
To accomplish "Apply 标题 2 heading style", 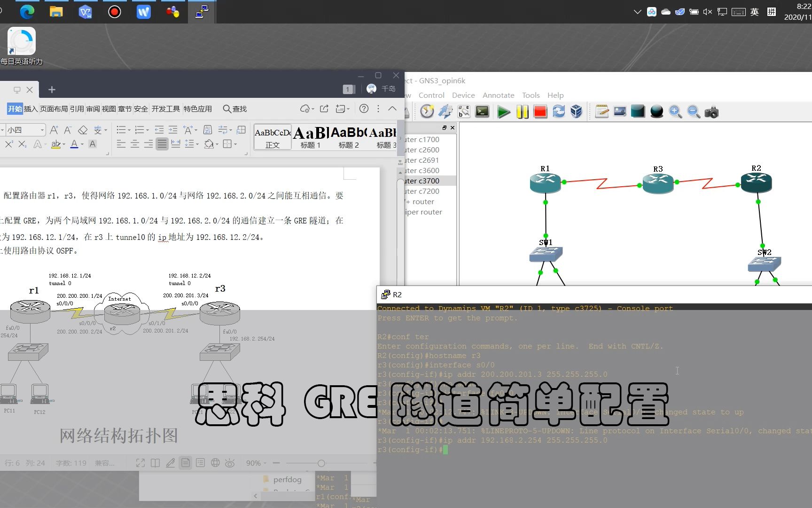I will [349, 137].
